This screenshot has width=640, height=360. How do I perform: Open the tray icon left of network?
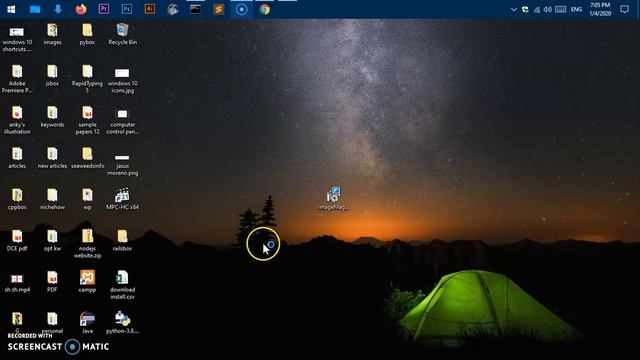[x=525, y=9]
